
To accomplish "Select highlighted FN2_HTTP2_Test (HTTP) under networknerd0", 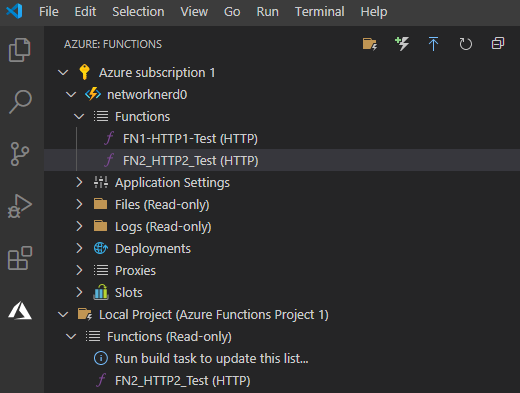I will tap(282, 160).
